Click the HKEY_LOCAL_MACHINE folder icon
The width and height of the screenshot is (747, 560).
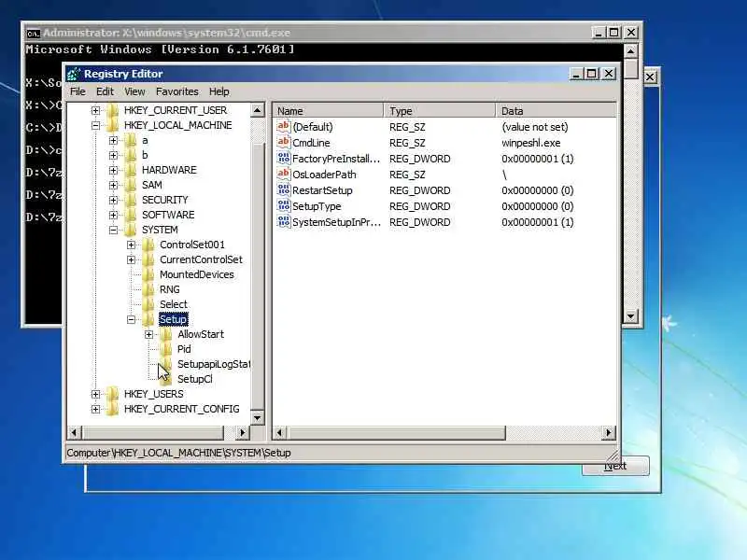tap(113, 125)
